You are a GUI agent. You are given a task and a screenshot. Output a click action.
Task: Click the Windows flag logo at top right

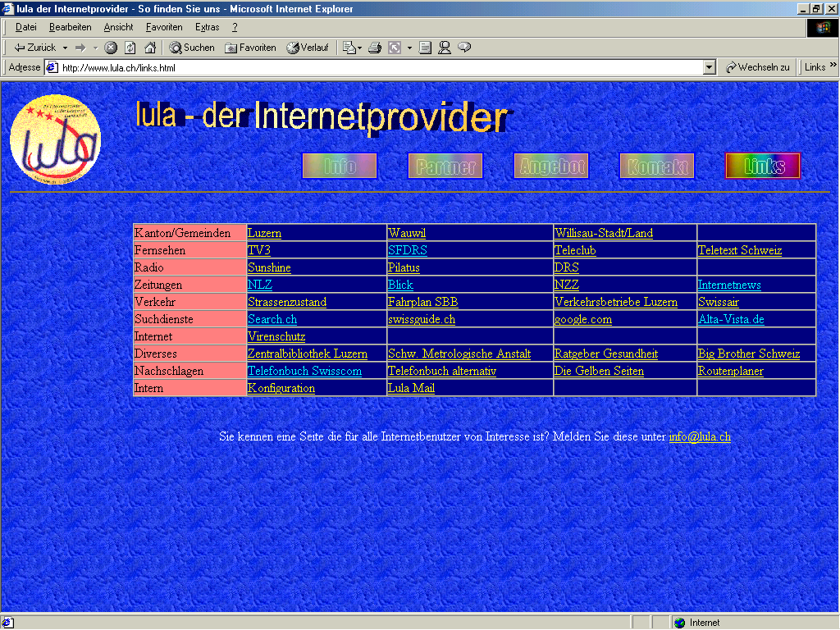coord(823,28)
